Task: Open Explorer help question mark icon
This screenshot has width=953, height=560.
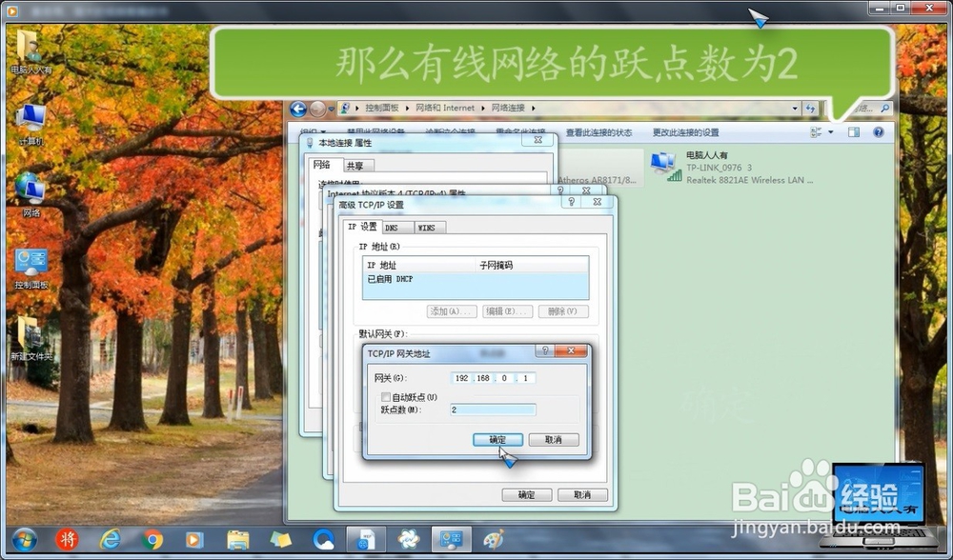Action: click(879, 131)
